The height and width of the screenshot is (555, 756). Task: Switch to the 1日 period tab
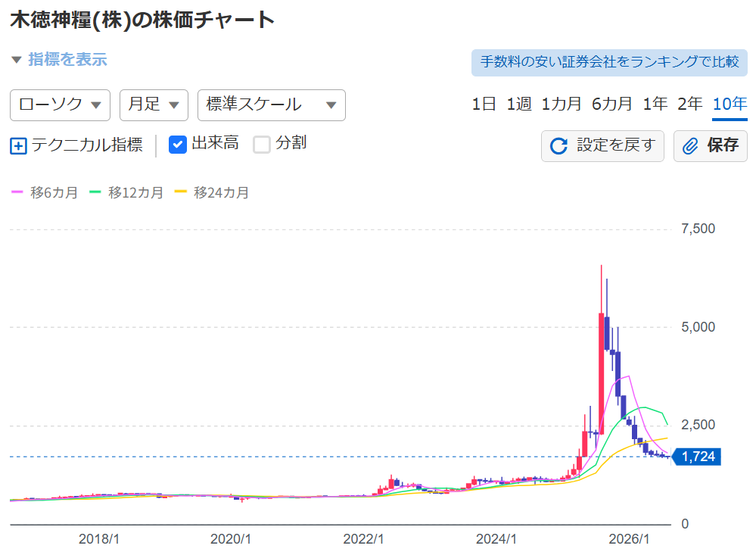(x=484, y=104)
